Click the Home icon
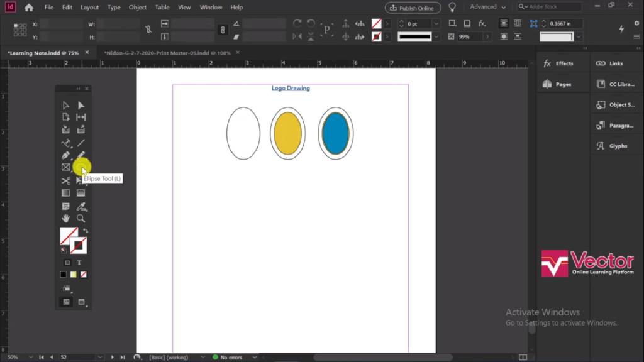The height and width of the screenshot is (362, 644). (29, 8)
